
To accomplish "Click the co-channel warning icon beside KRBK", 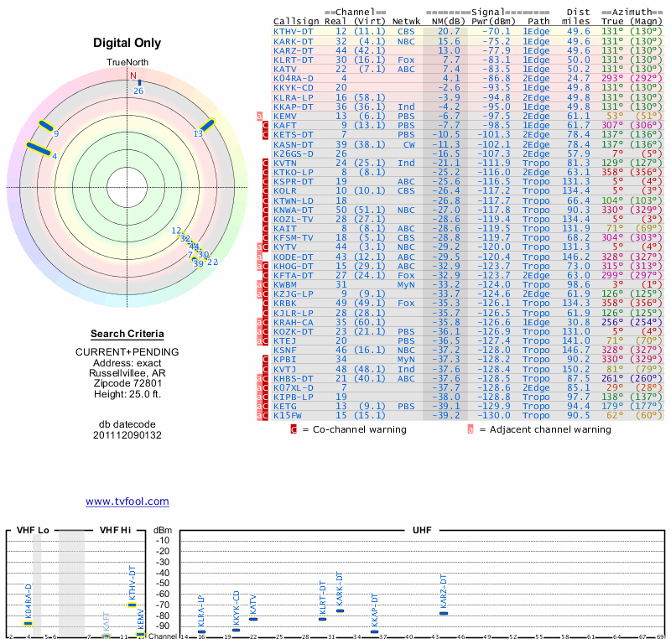I will pyautogui.click(x=266, y=303).
